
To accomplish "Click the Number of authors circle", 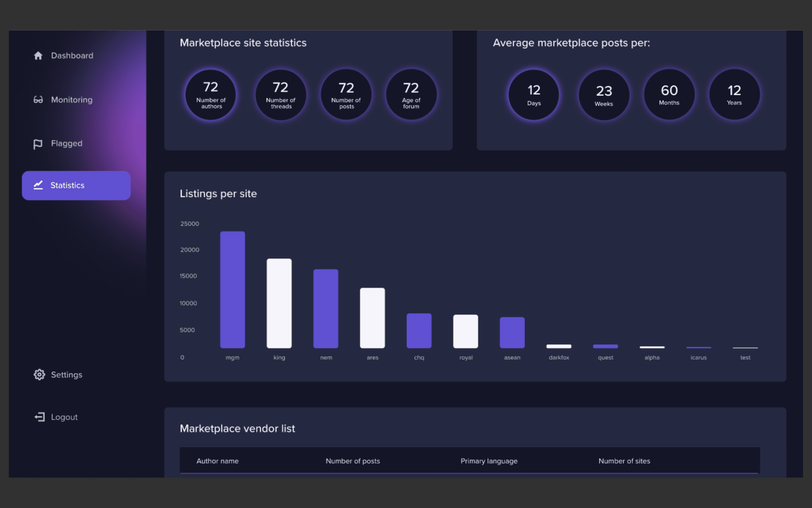I will pyautogui.click(x=211, y=95).
